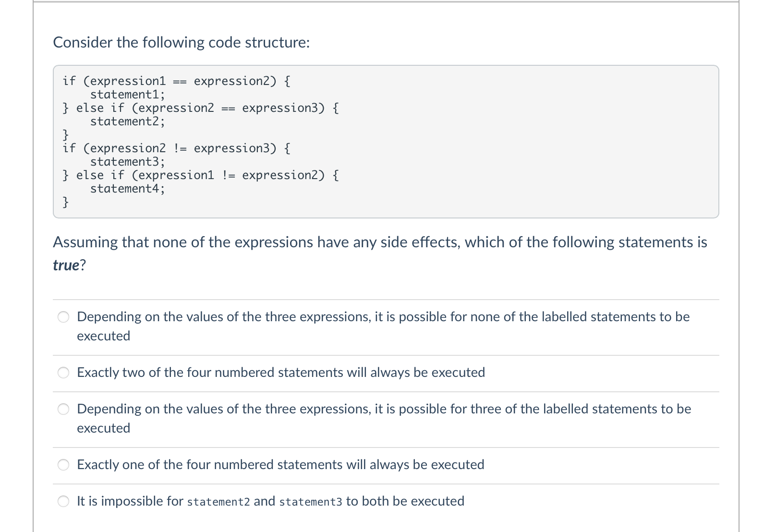Click answer text about three labelled statements executed
The height and width of the screenshot is (532, 776).
pyautogui.click(x=384, y=418)
